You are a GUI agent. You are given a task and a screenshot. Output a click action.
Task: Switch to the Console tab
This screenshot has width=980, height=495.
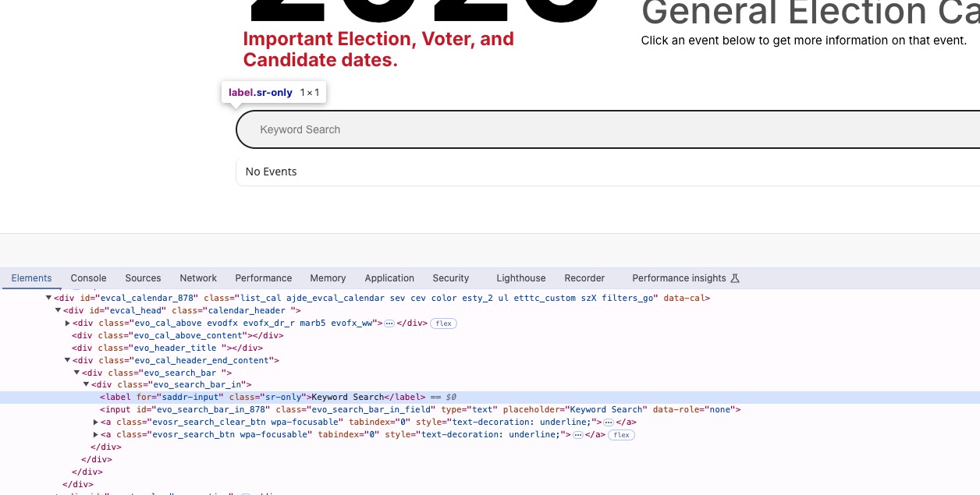[88, 278]
